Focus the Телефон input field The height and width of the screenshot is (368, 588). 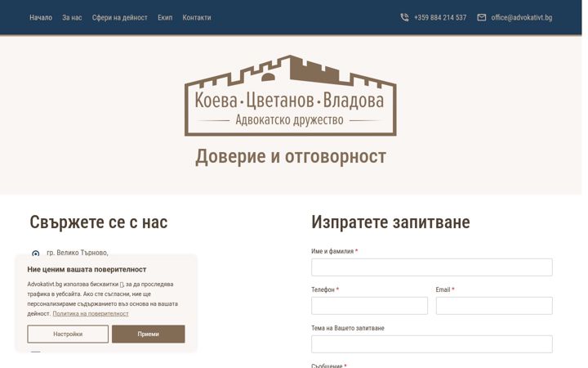369,306
